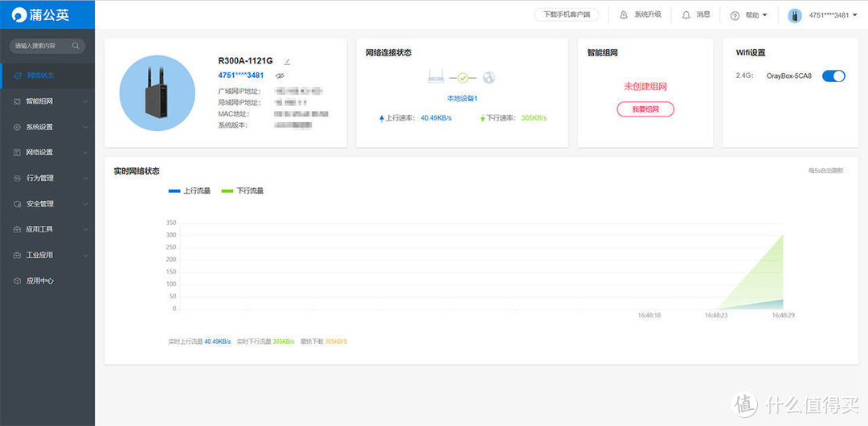Open the 行为管理 sidebar menu

47,178
